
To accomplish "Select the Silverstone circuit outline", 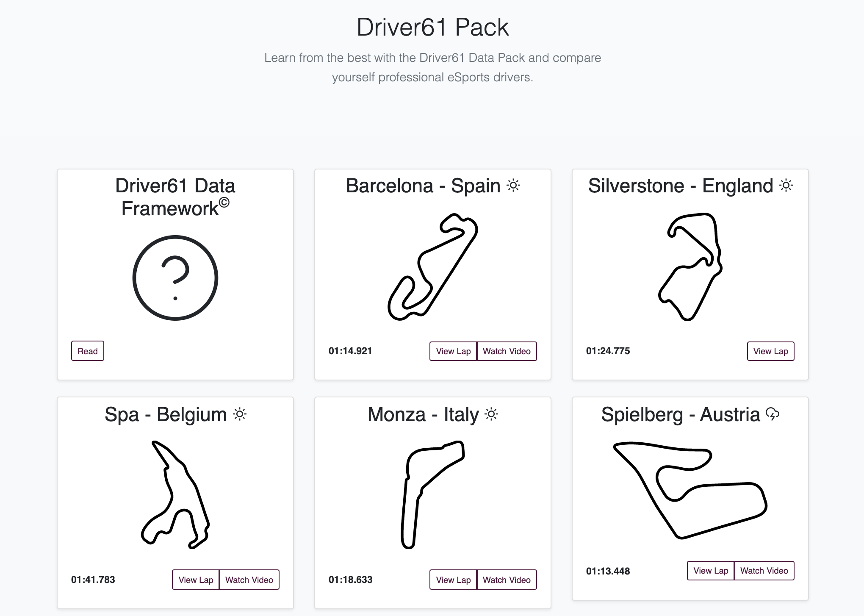I will click(x=690, y=267).
